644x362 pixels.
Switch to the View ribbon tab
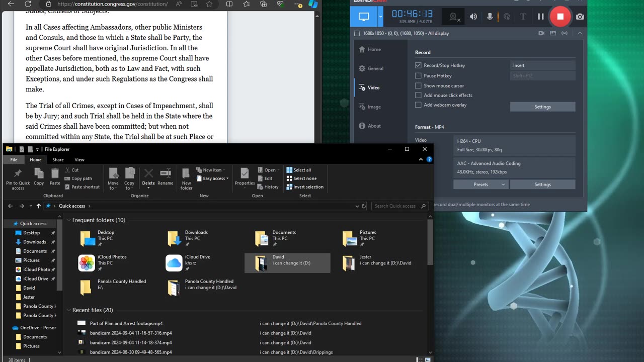click(79, 160)
